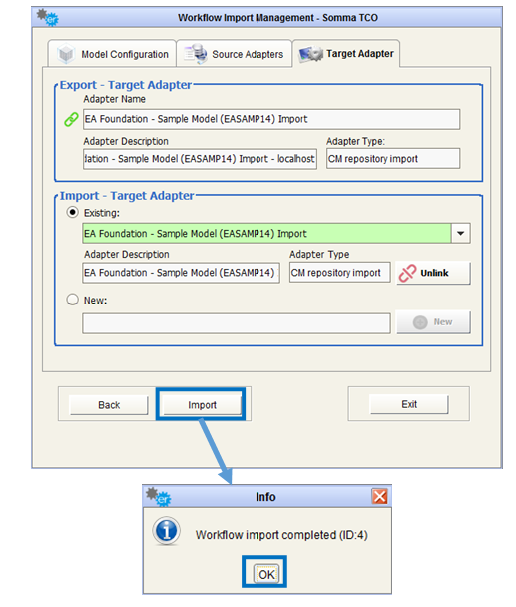Click the Export Adapter Name field
The width and height of the screenshot is (516, 607).
coord(271,119)
